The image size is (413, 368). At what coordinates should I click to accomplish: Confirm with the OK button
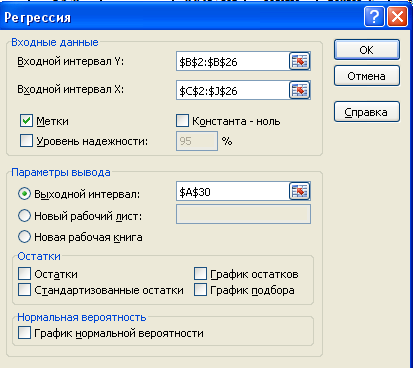click(367, 50)
